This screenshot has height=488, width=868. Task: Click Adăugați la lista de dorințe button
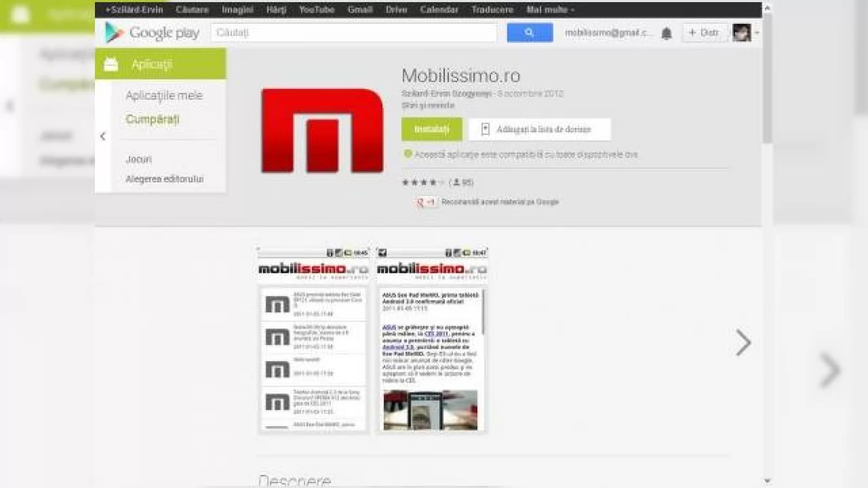(540, 129)
